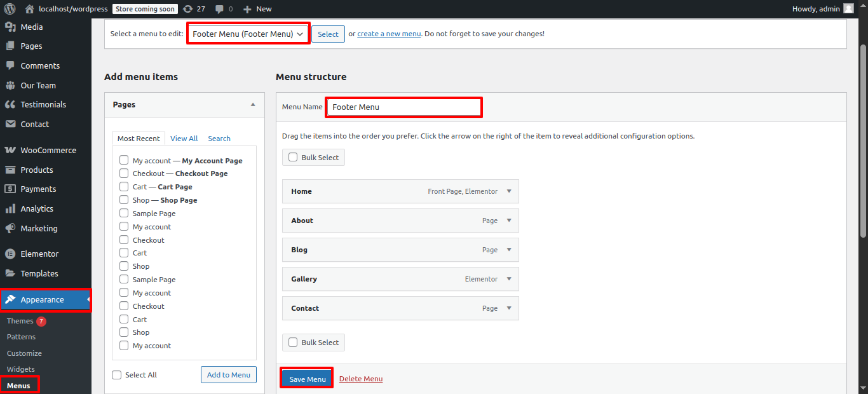Click the Delete Menu link
The height and width of the screenshot is (394, 868).
point(361,379)
